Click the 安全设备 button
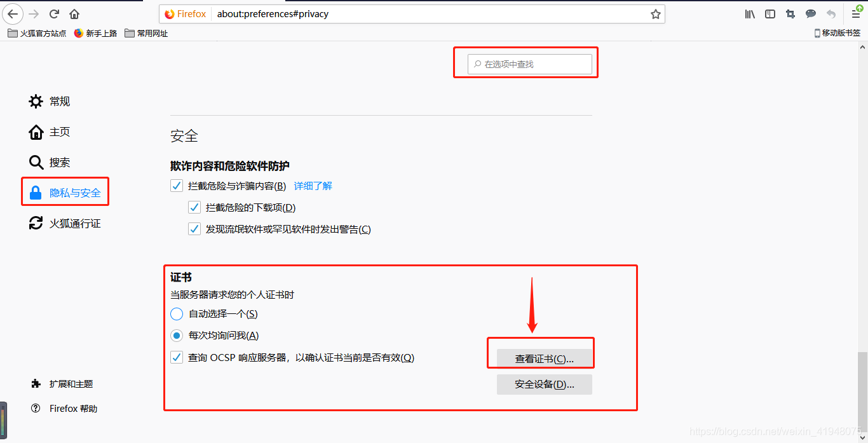The height and width of the screenshot is (443, 868). pos(545,385)
